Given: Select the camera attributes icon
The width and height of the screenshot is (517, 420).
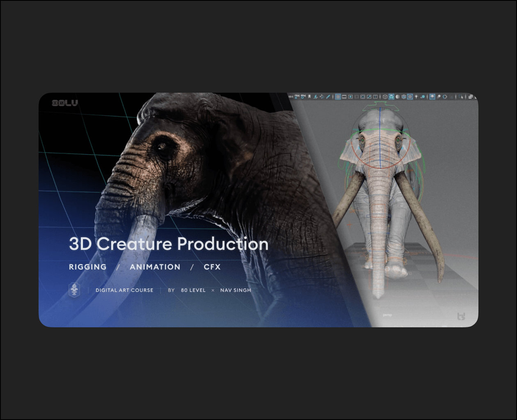Looking at the screenshot, I should (x=297, y=97).
